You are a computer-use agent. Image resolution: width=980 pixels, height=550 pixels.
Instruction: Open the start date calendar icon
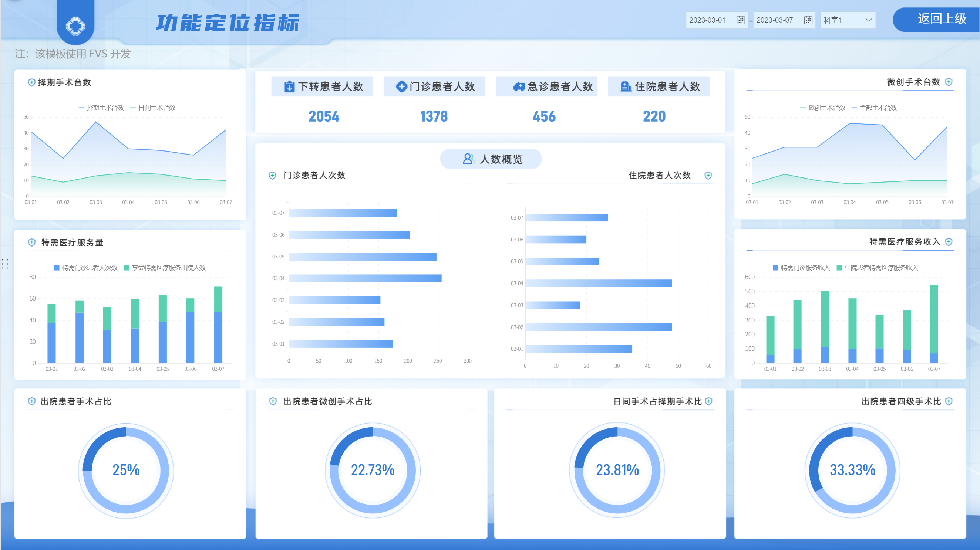pyautogui.click(x=740, y=20)
